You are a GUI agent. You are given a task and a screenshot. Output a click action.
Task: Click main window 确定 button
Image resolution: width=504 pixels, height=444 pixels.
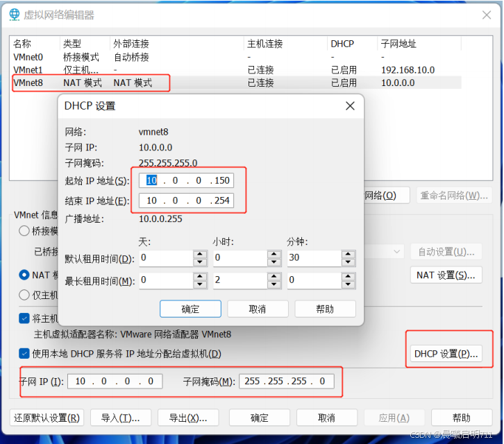[x=260, y=418]
